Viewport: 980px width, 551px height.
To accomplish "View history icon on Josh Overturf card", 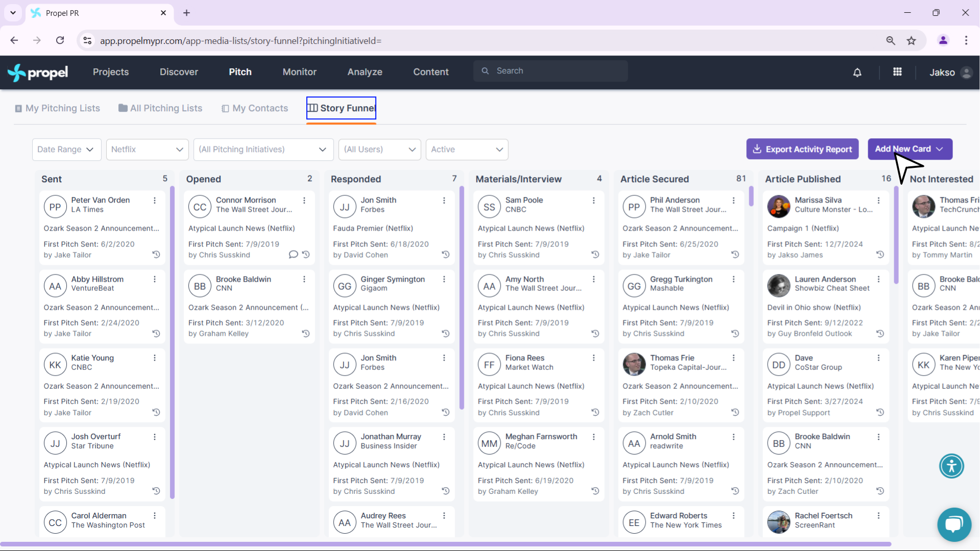I will (156, 491).
